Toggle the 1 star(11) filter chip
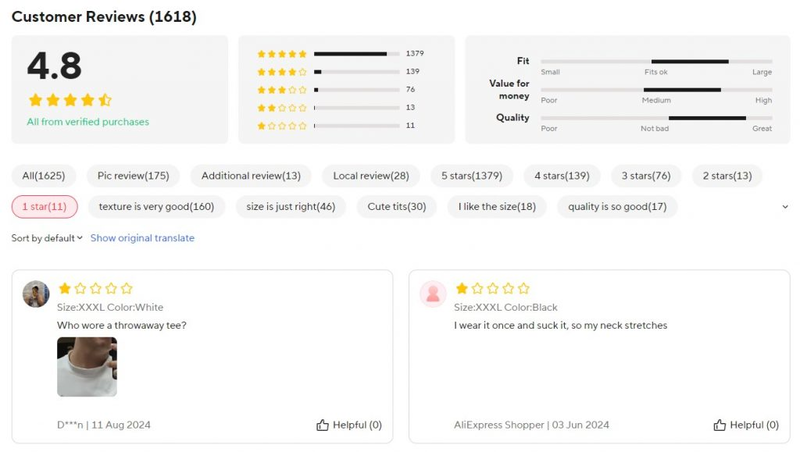The image size is (800, 452). point(44,207)
